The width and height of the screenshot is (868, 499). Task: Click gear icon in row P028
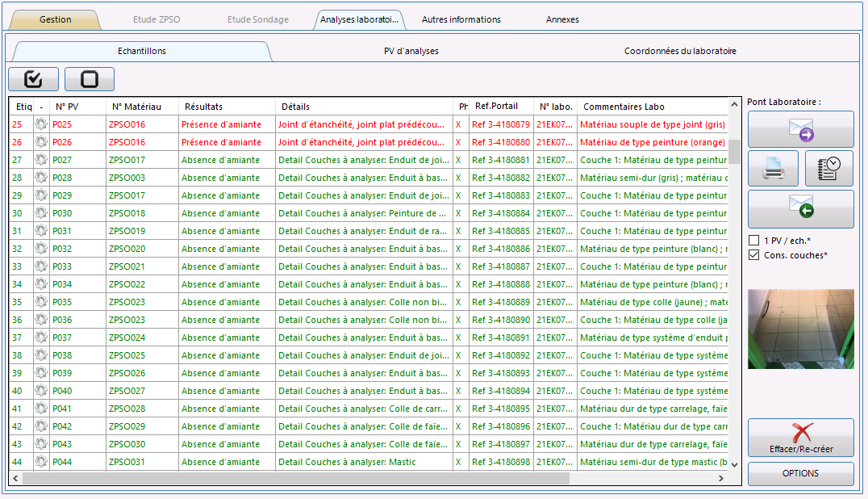point(41,177)
